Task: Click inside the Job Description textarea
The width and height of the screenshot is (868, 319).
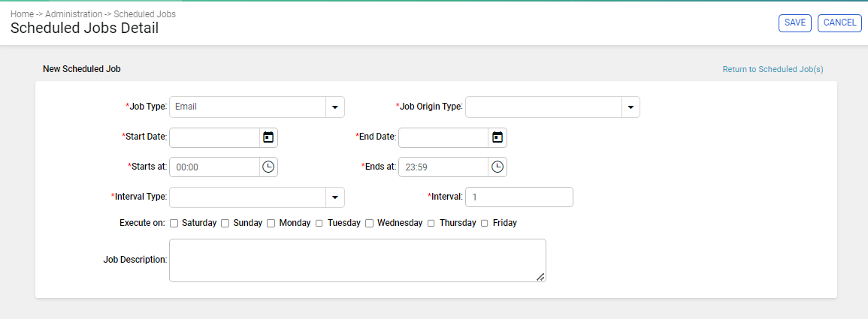Action: [x=358, y=260]
